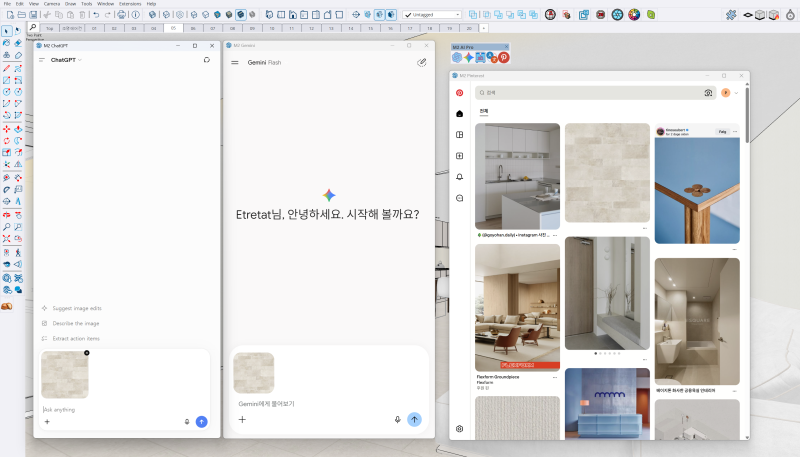
Task: Select the arrow Select tool in left toolbar
Action: pyautogui.click(x=6, y=31)
